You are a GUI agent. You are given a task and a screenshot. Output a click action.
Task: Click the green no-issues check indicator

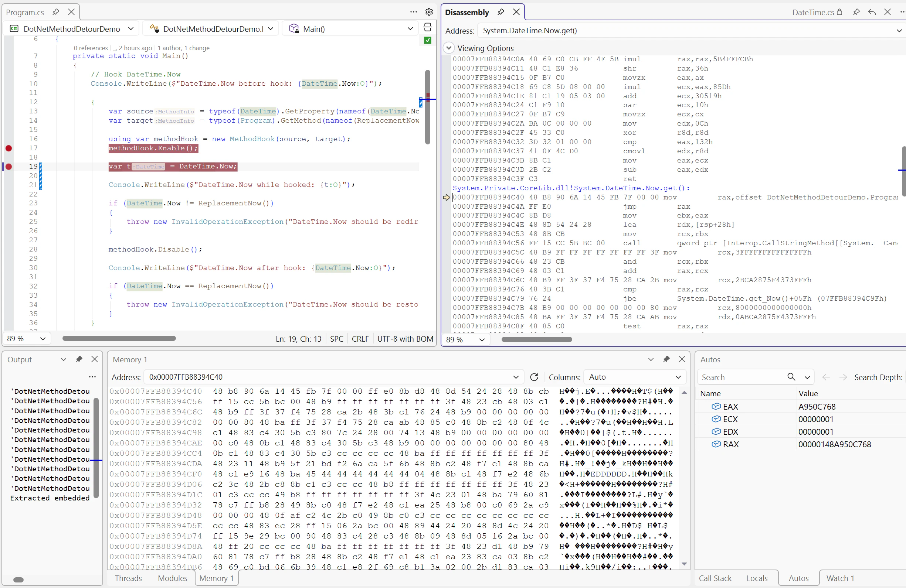[x=428, y=40]
